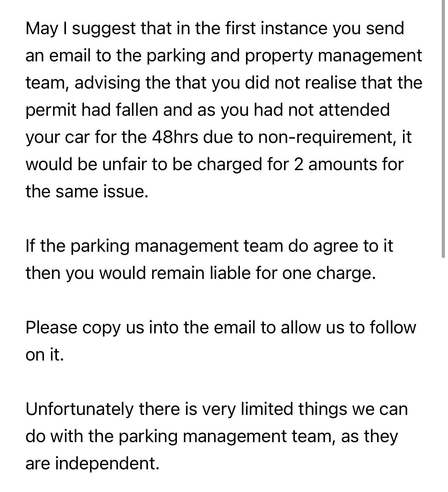The image size is (448, 492).
Task: Click the words 'an email to the parking'
Action: 115,56
